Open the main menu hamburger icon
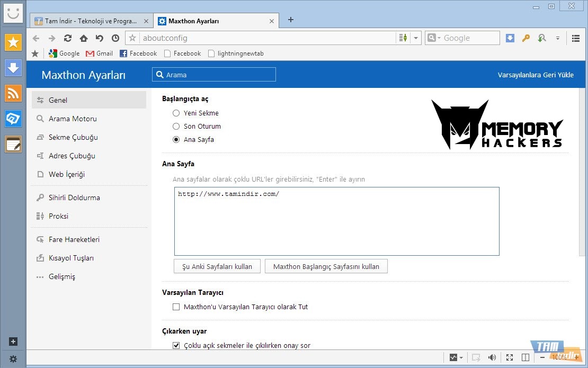The image size is (588, 368). pos(576,38)
